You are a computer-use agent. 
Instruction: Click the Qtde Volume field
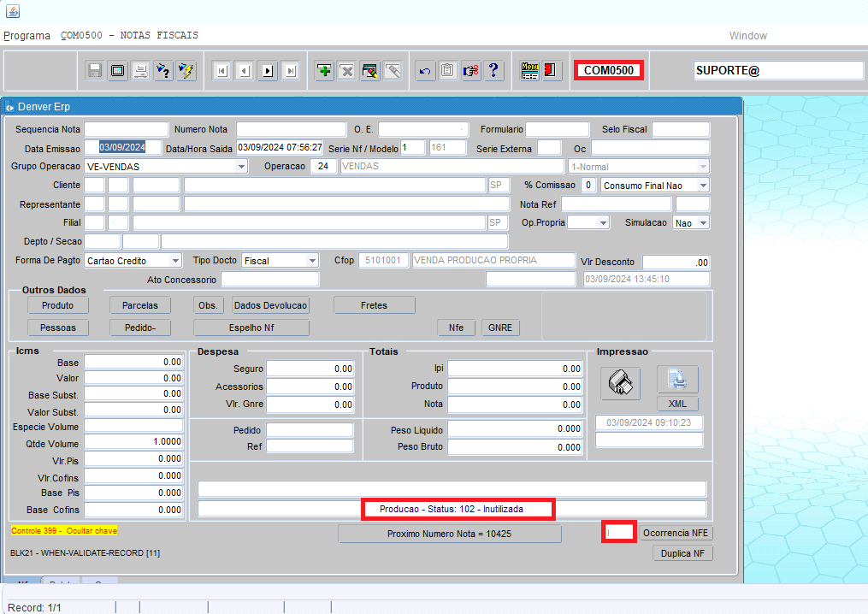133,442
